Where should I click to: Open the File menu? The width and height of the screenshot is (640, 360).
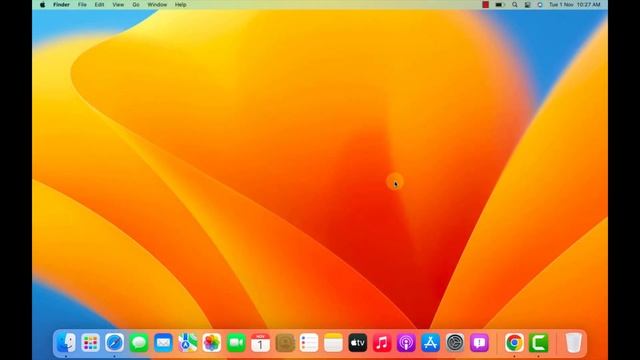pos(82,4)
